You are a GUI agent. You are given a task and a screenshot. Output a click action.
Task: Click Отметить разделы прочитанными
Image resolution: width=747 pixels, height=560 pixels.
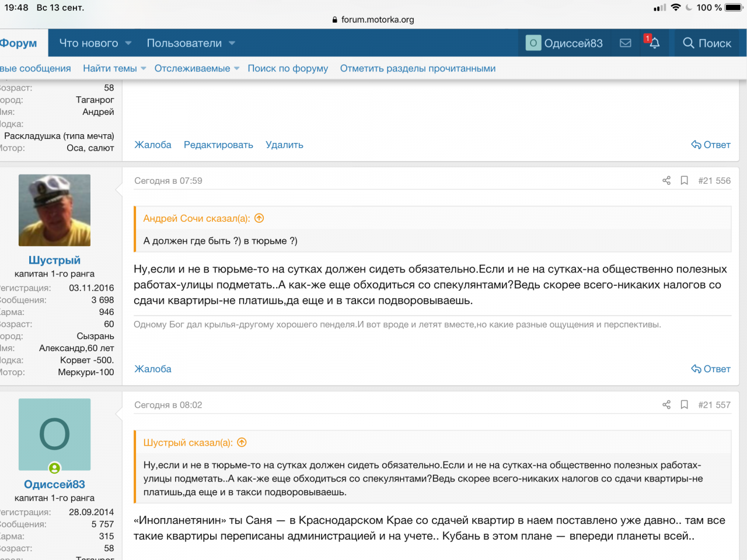tap(418, 69)
